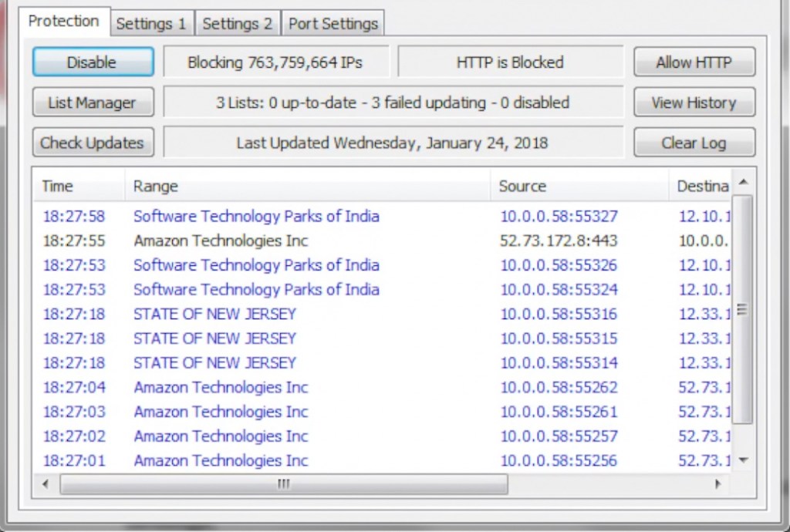Open the List Manager

click(93, 103)
